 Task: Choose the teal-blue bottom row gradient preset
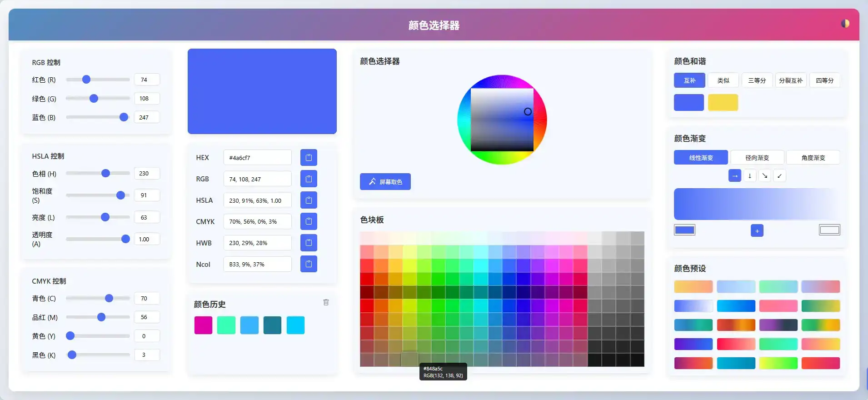point(736,363)
